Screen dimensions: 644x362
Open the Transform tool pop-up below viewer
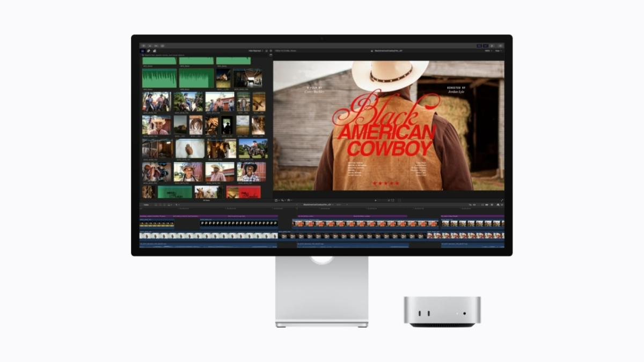277,200
